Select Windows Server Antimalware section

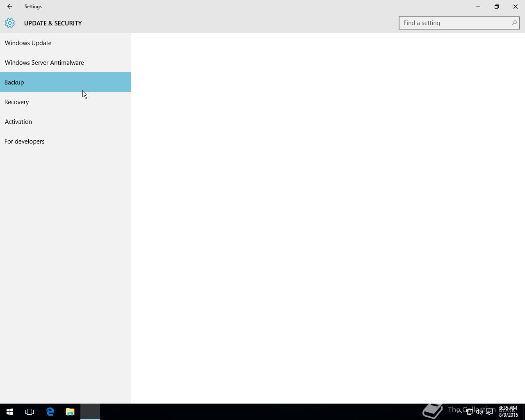click(66, 62)
